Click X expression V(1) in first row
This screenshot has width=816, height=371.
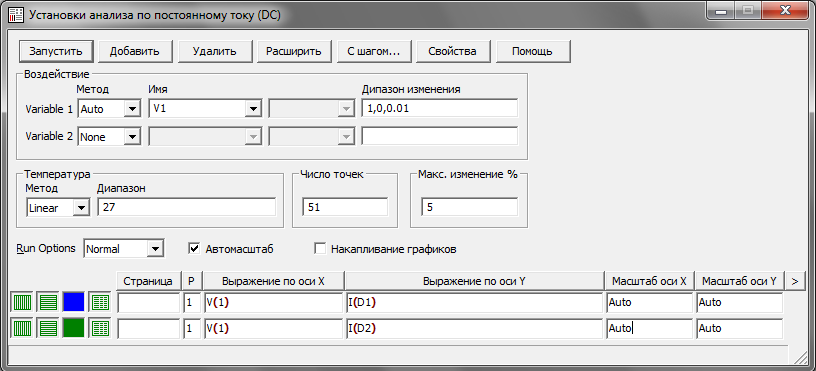274,302
